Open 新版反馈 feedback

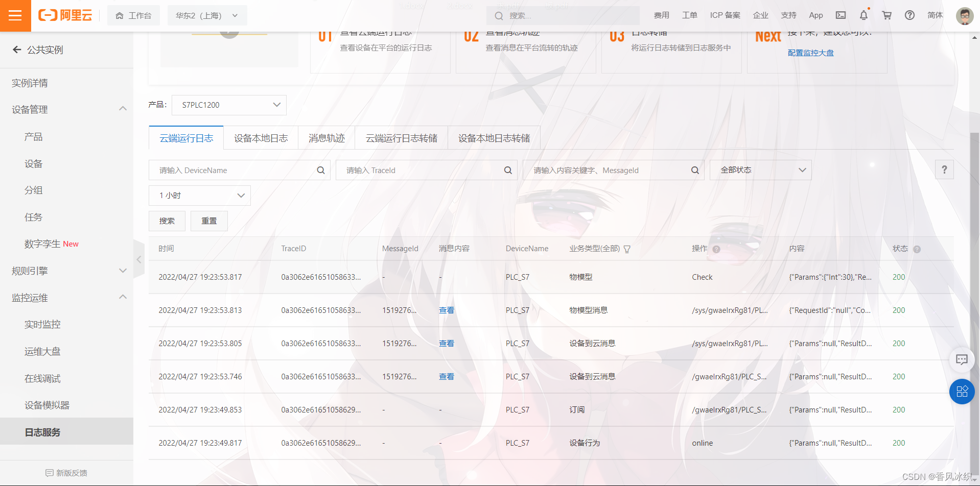[66, 473]
